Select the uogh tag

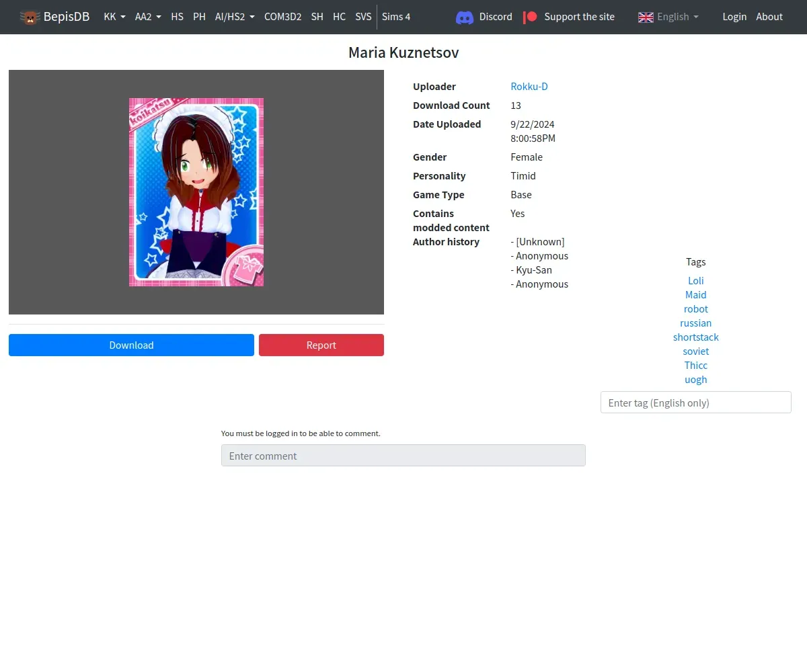(696, 380)
